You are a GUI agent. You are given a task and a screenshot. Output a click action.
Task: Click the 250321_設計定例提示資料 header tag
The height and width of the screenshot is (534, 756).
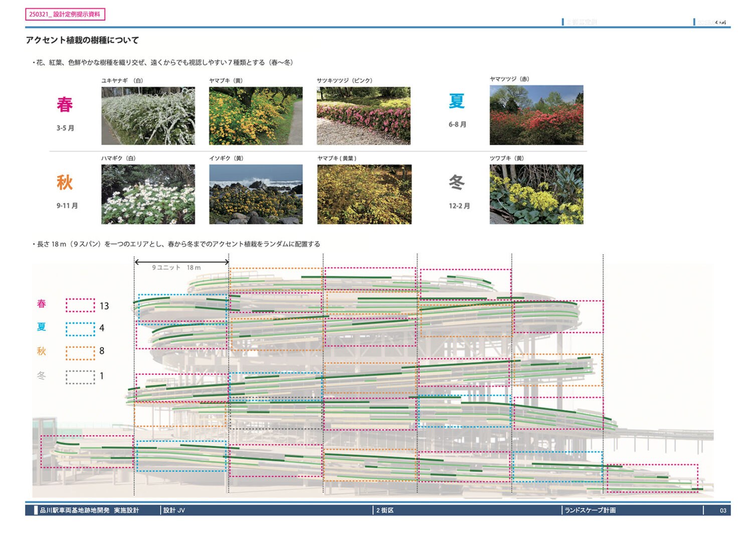click(x=65, y=15)
